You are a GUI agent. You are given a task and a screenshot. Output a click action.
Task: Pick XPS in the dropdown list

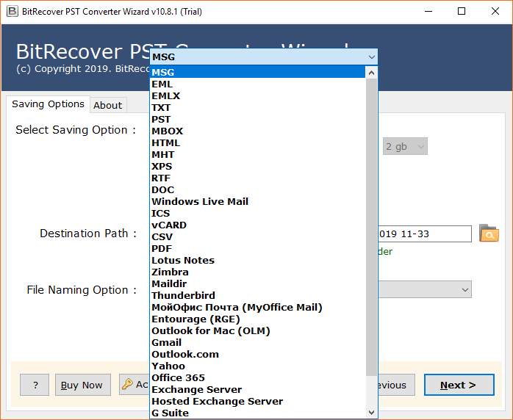(257, 167)
